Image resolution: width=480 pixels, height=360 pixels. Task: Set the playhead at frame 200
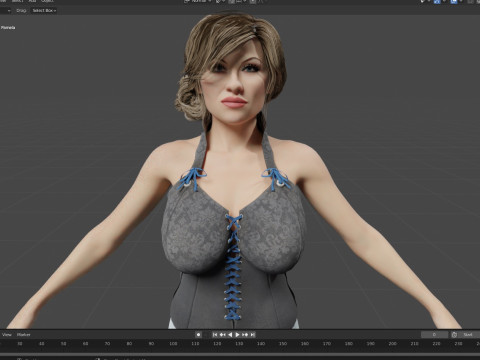coord(392,344)
